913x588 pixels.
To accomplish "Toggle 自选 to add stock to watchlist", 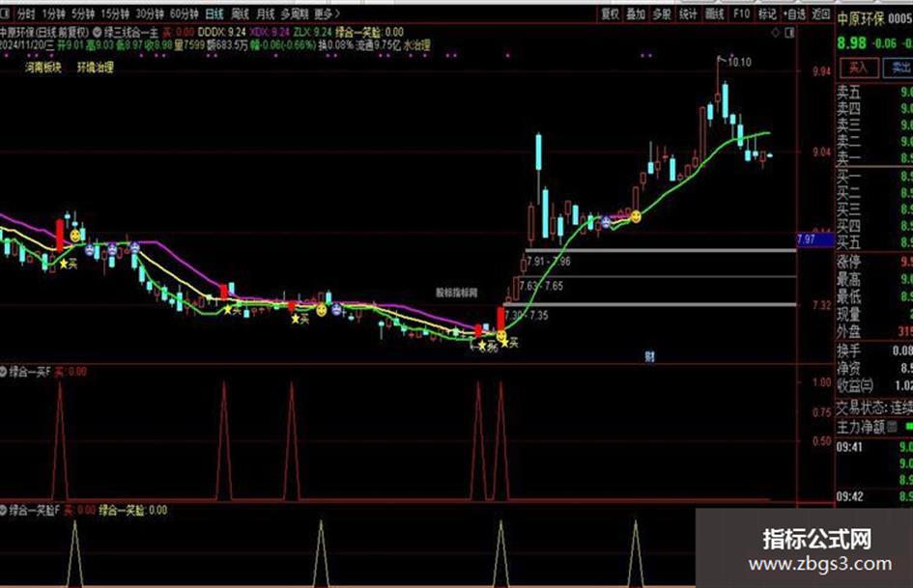I will [x=794, y=14].
